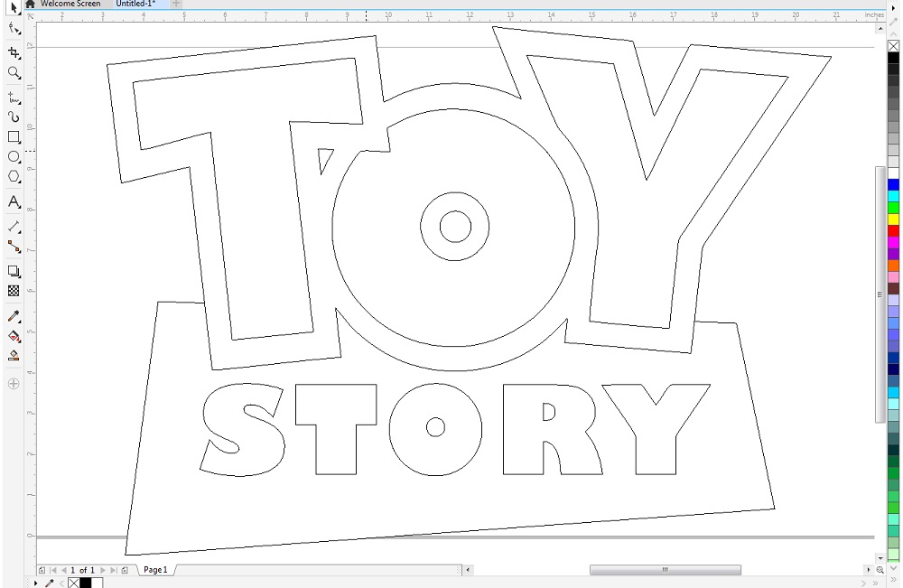Pick the cyan color swatch
This screenshot has height=588, width=903.
coord(893,196)
